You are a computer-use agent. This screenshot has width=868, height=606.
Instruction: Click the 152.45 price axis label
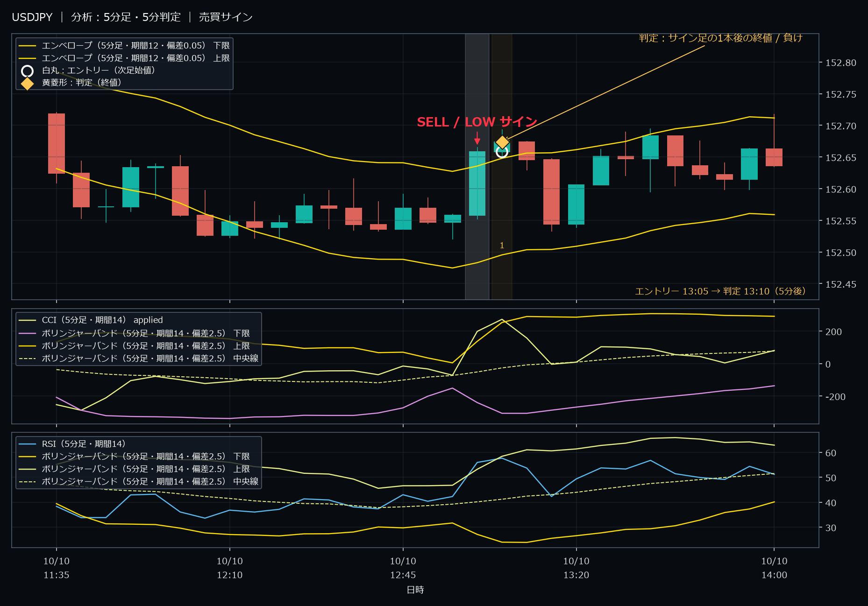(841, 284)
